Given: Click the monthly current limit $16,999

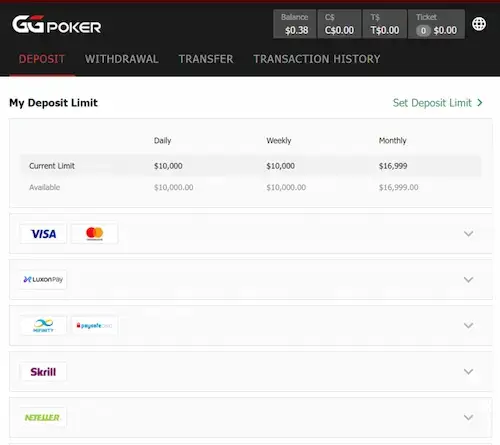Looking at the screenshot, I should point(393,166).
